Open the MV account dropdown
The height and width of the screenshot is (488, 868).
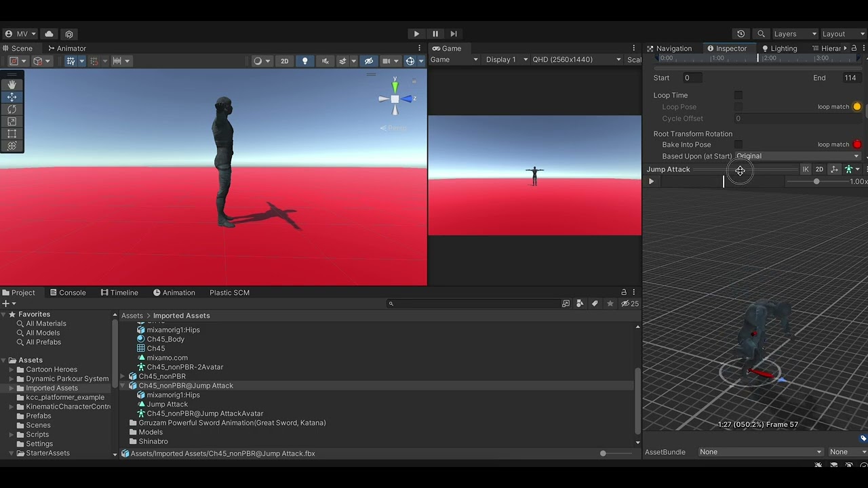coord(20,34)
